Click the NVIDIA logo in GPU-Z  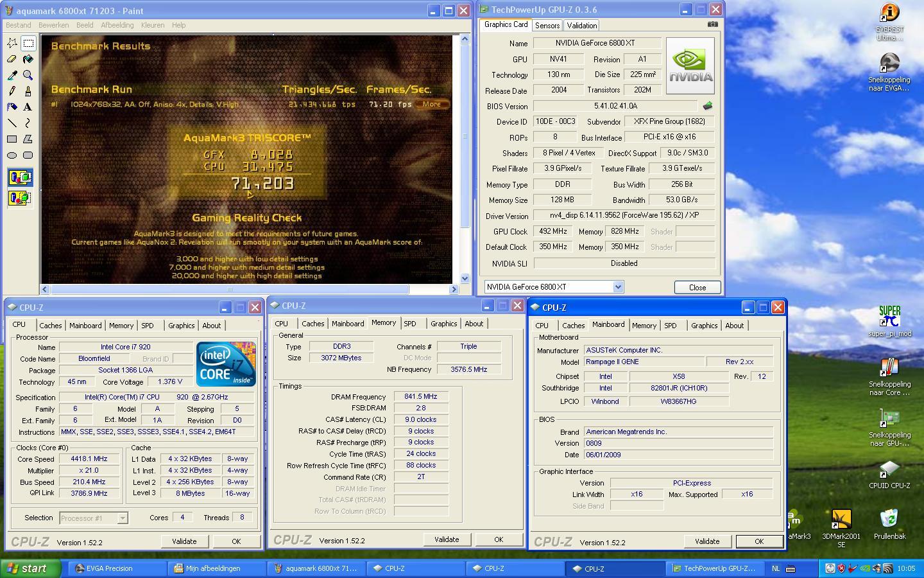(x=690, y=66)
